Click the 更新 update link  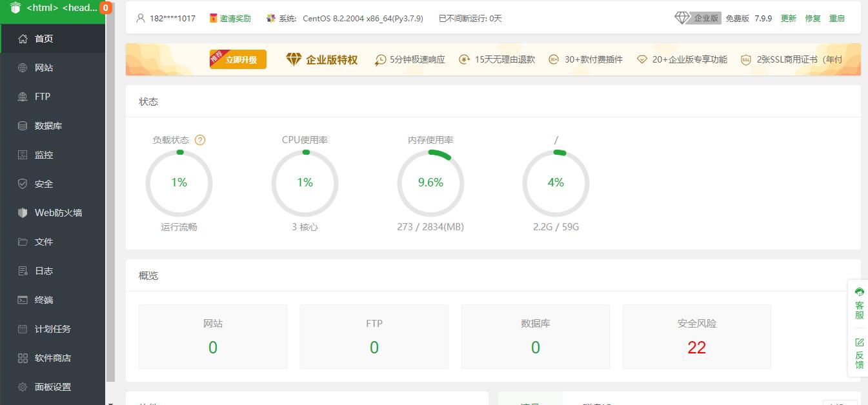pos(789,18)
